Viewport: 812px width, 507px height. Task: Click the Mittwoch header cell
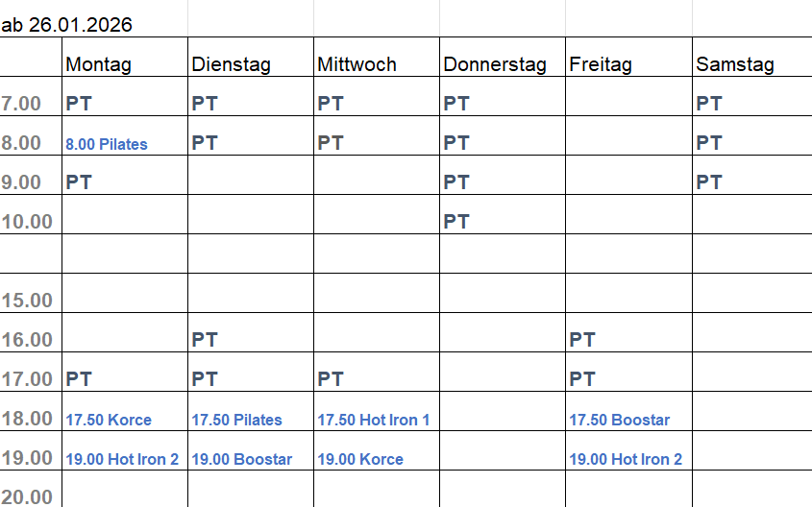coord(357,64)
